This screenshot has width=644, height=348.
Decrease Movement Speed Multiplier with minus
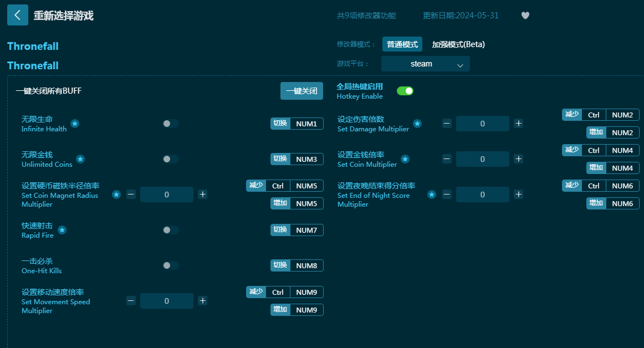click(131, 301)
